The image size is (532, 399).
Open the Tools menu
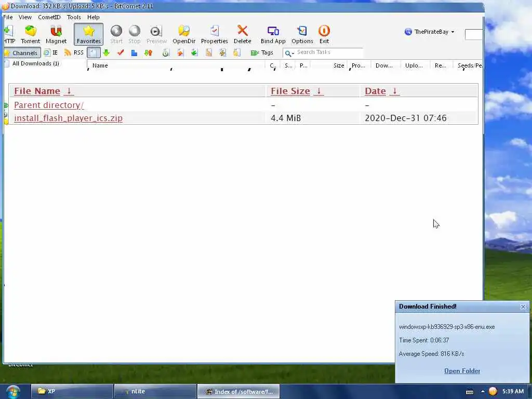click(74, 17)
